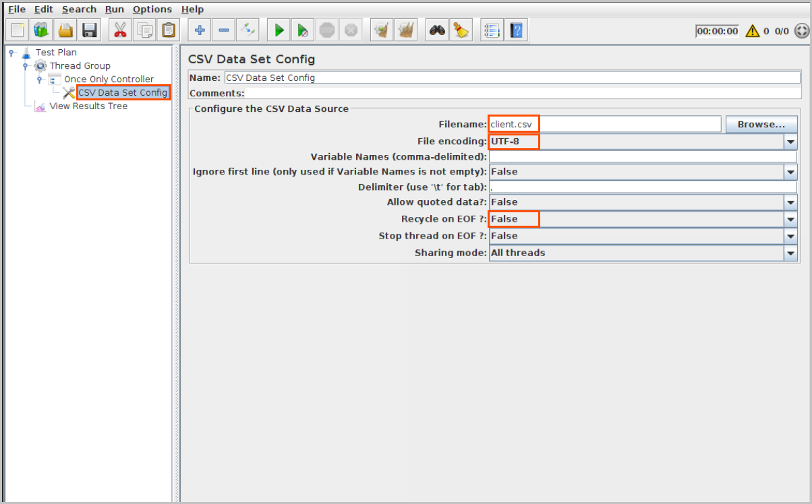Click the 0/0 thread count text

782,31
